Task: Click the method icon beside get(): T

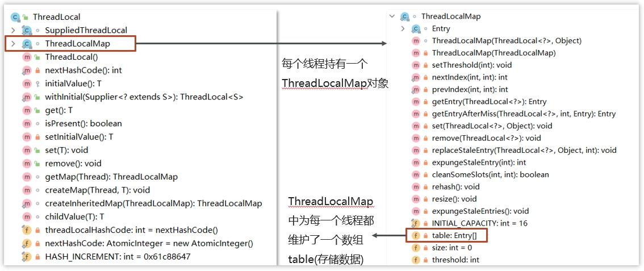Action: pyautogui.click(x=26, y=110)
